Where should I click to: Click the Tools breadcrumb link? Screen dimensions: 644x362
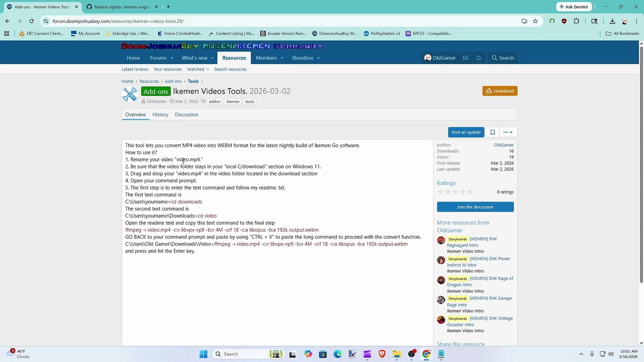193,81
